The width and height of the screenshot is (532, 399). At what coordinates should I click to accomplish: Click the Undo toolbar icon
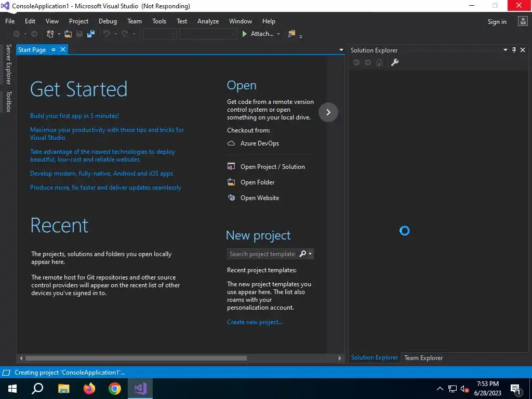pyautogui.click(x=107, y=34)
